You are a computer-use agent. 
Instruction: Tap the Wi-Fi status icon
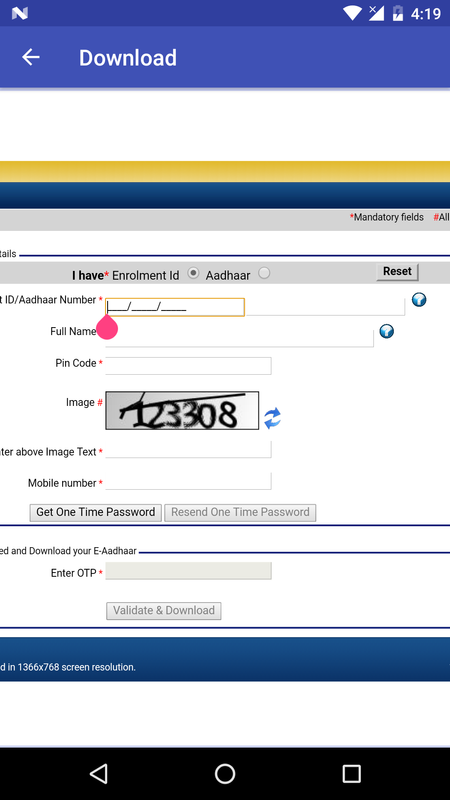tap(353, 13)
